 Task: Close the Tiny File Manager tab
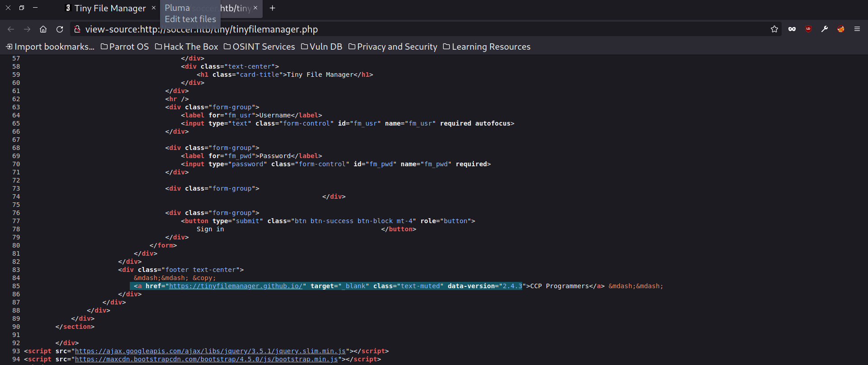[154, 8]
